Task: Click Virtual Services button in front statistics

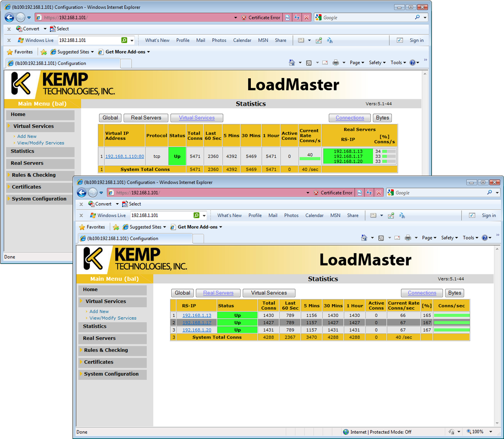Action: pos(269,293)
